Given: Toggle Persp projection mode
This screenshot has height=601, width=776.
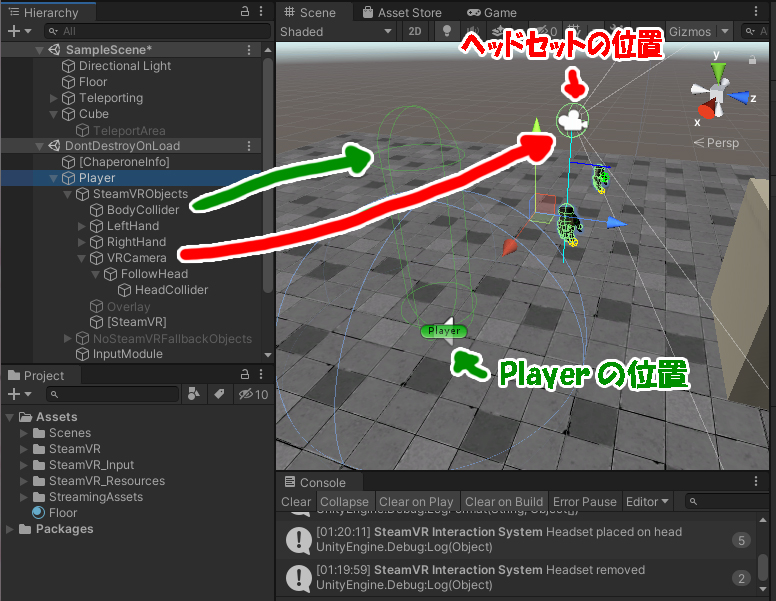Looking at the screenshot, I should [x=717, y=143].
